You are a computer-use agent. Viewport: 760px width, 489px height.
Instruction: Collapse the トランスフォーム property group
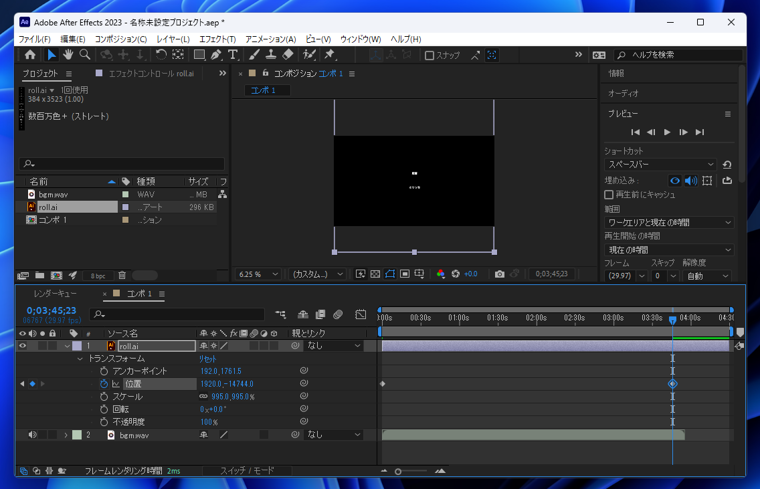point(80,359)
